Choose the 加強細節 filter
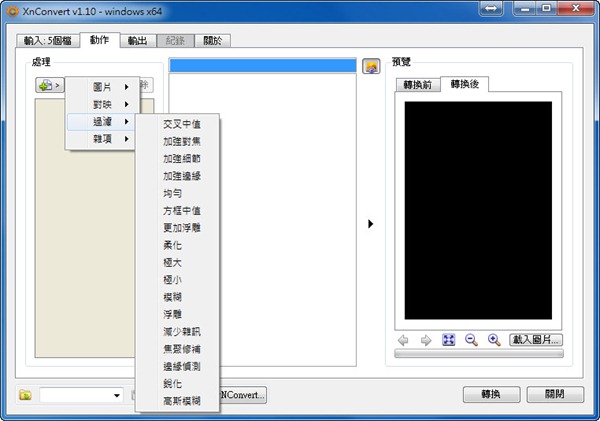600x421 pixels. click(182, 158)
